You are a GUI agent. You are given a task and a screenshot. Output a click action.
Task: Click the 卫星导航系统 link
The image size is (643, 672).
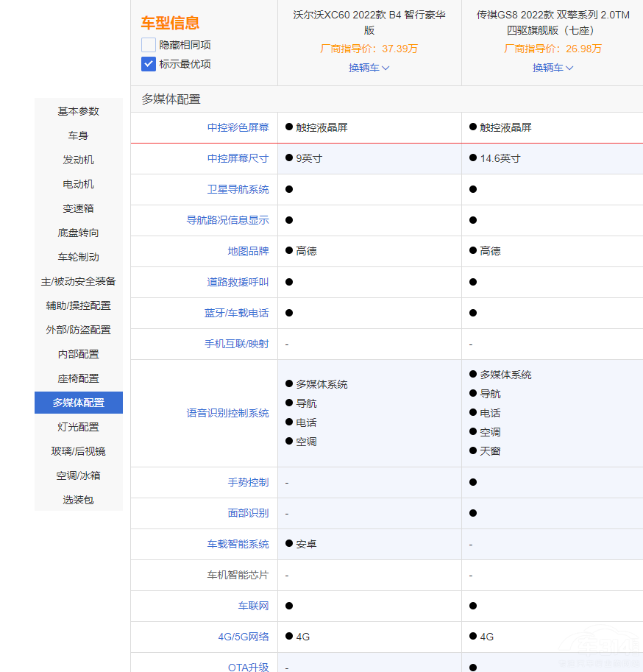click(x=238, y=188)
